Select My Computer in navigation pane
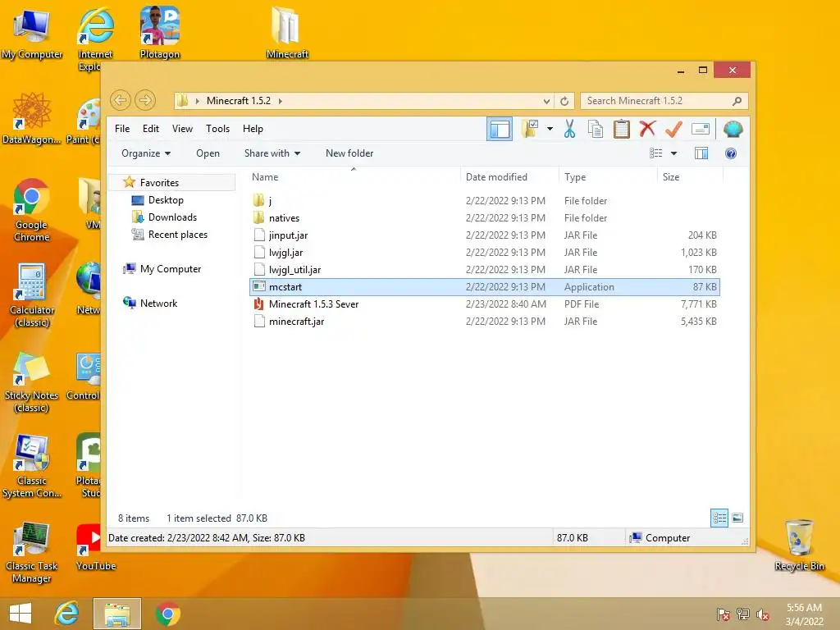This screenshot has width=840, height=630. point(171,269)
